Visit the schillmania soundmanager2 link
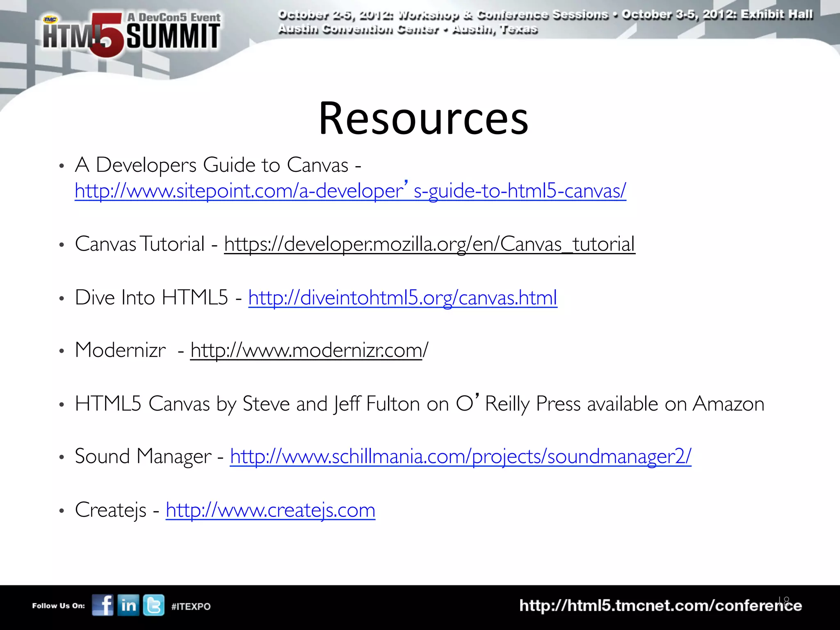This screenshot has height=630, width=840. (460, 457)
